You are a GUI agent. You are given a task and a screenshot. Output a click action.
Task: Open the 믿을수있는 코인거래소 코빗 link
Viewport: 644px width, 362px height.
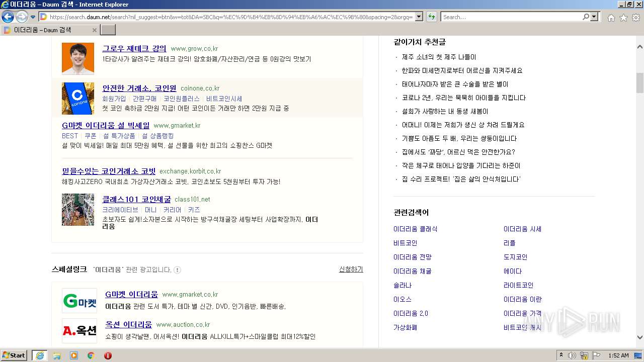coord(109,171)
